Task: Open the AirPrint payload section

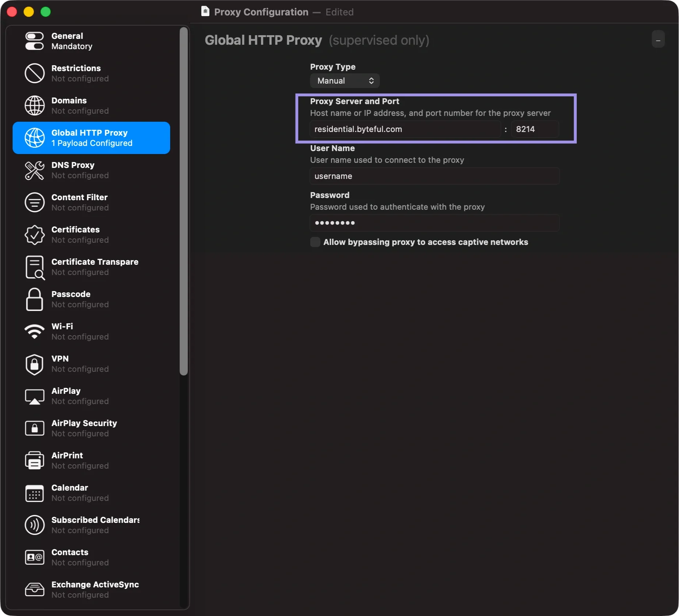Action: pos(91,461)
